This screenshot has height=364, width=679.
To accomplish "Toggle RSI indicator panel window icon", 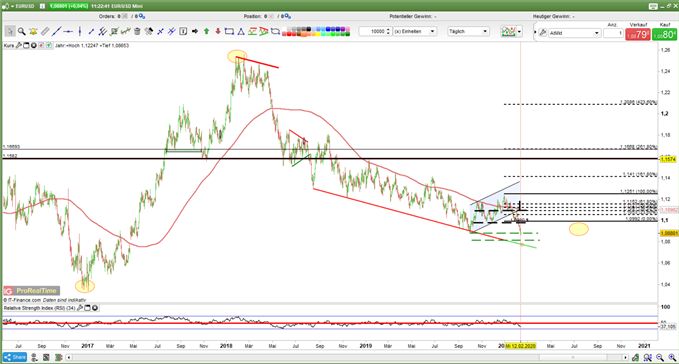I will pos(87,308).
